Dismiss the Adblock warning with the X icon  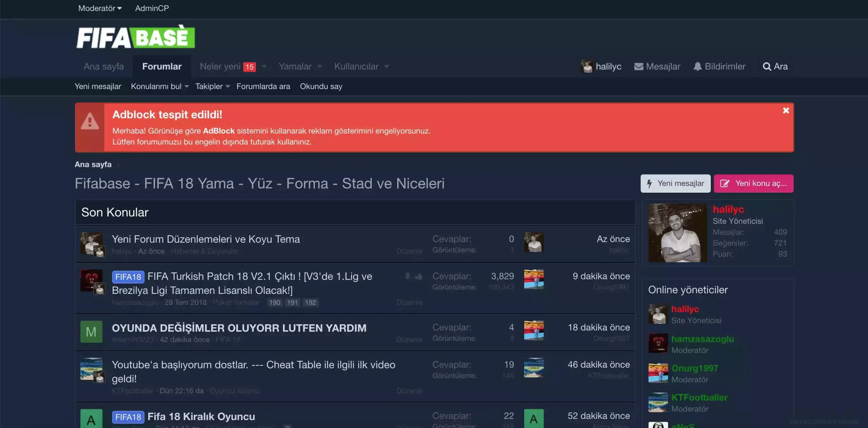(x=786, y=111)
